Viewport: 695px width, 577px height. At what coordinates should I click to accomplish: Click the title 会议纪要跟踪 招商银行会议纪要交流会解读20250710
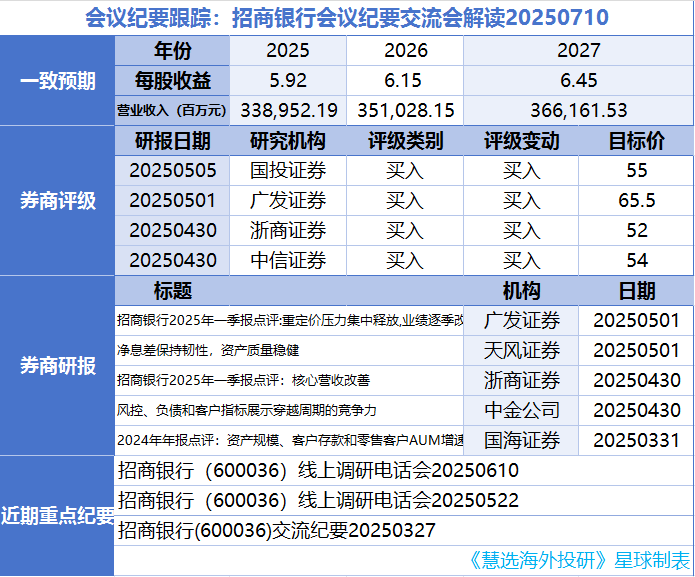point(347,18)
